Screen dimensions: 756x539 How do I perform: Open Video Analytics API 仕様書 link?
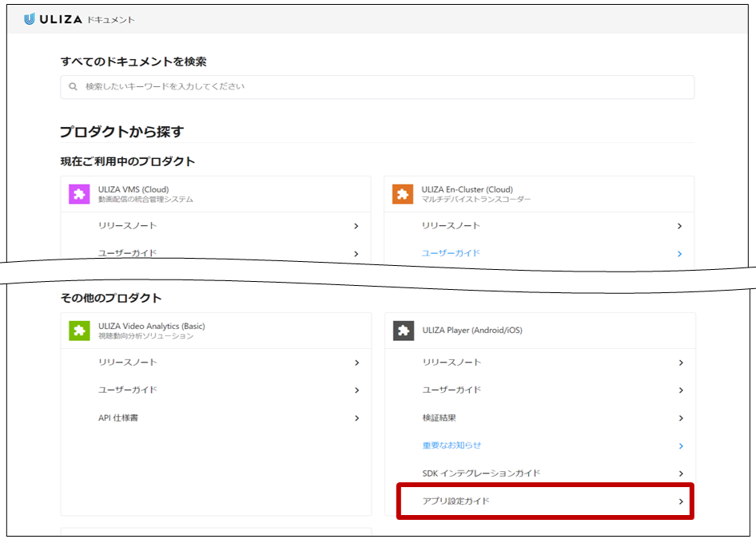tap(118, 418)
